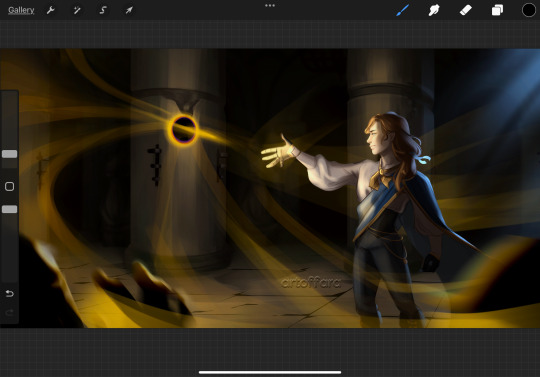Open the Actions wrench menu
This screenshot has height=377, width=540.
[x=51, y=10]
